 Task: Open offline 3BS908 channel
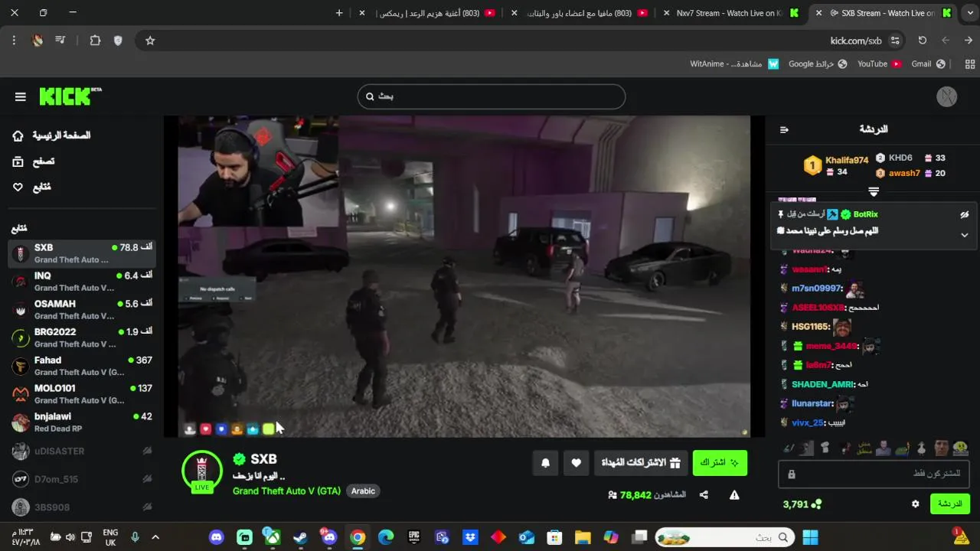point(82,507)
